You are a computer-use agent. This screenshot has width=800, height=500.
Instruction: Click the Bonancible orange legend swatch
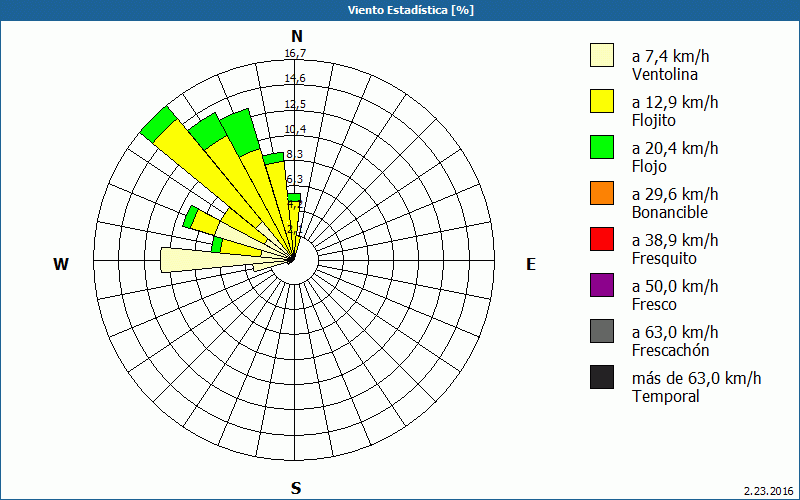pos(602,193)
